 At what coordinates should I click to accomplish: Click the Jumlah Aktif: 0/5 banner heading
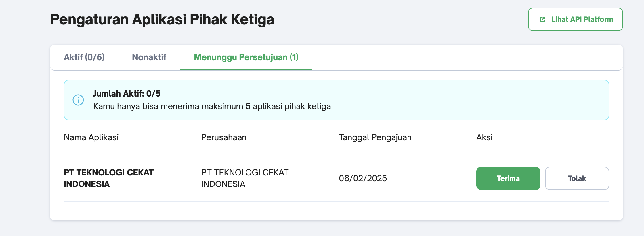pyautogui.click(x=127, y=94)
